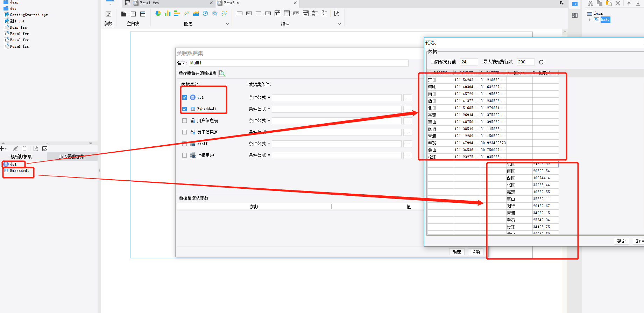Expand the 图表 chart gallery dropdown
Image resolution: width=644 pixels, height=313 pixels.
pyautogui.click(x=227, y=24)
